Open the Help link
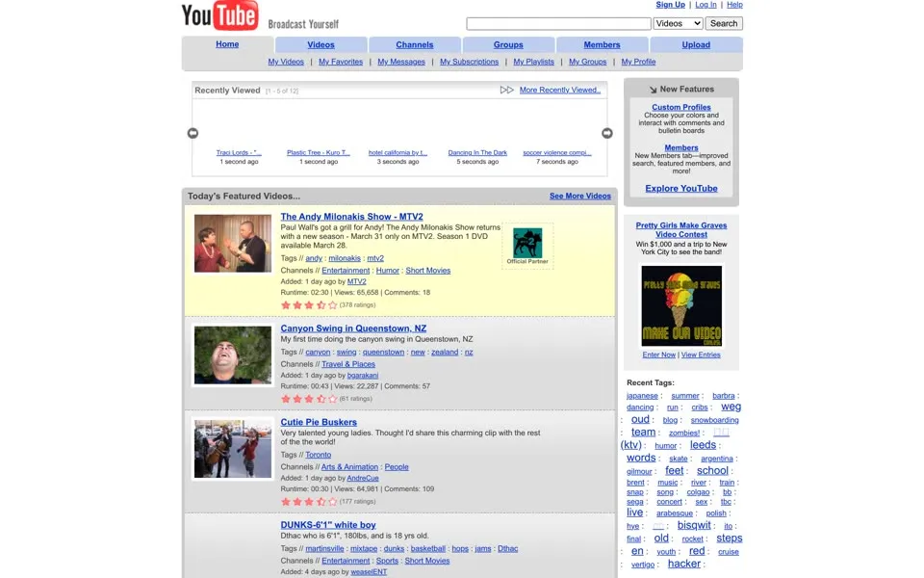The image size is (924, 578). tap(734, 5)
